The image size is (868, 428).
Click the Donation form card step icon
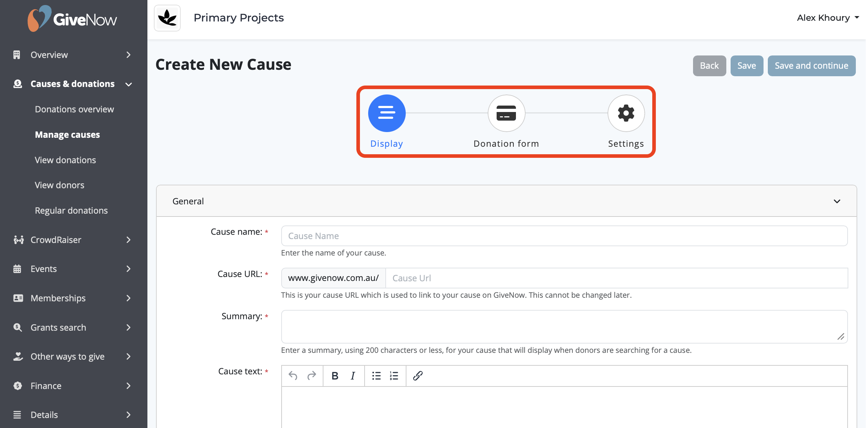(x=506, y=113)
